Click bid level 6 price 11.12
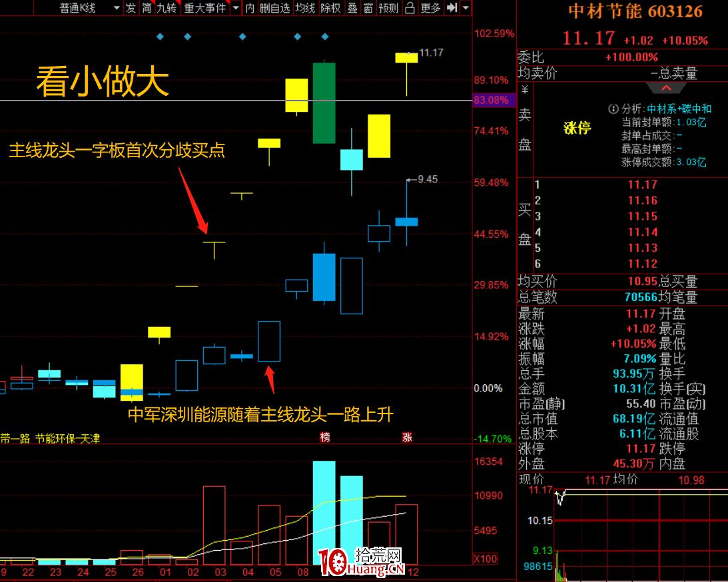The width and height of the screenshot is (728, 582). pos(643,264)
